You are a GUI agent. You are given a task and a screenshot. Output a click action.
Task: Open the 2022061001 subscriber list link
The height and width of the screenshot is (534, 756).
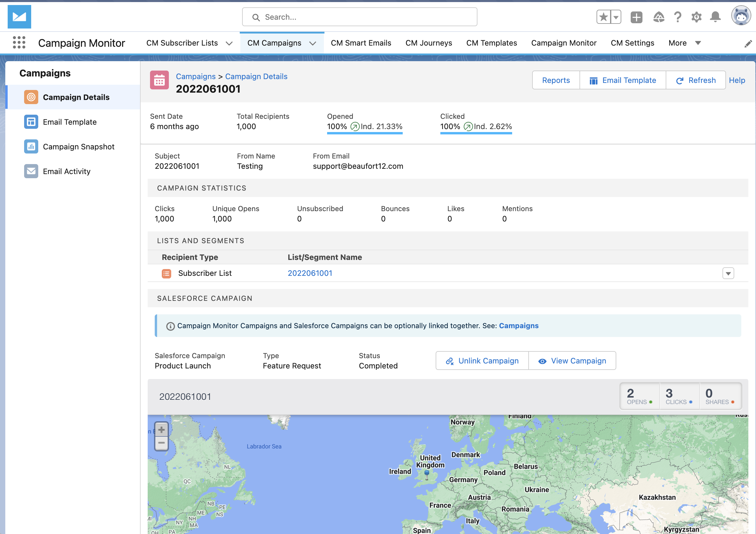[309, 273]
